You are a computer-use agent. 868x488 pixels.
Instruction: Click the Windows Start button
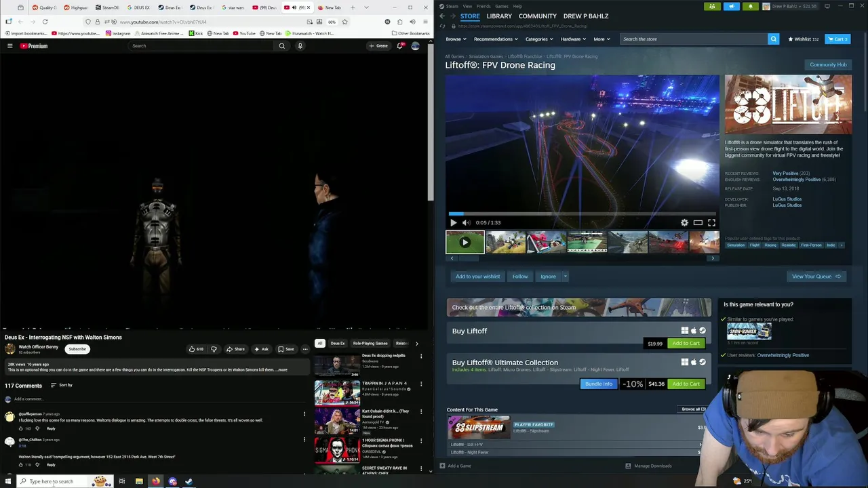pos(8,481)
